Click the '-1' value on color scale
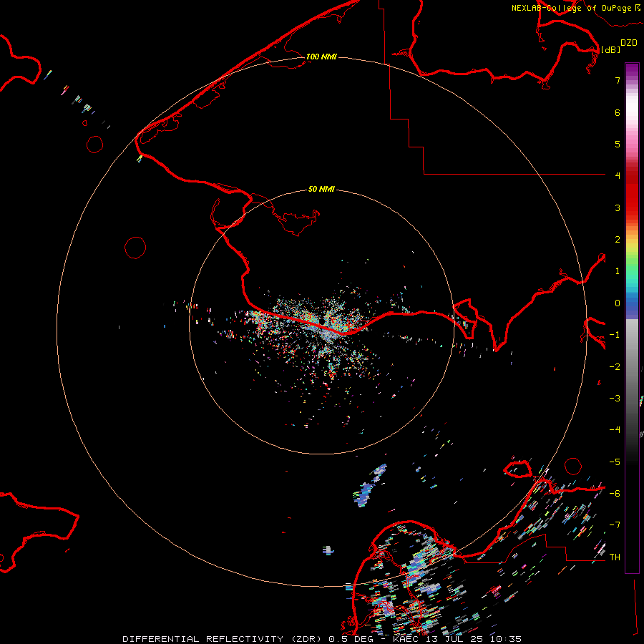Screen dimensions: 644x644 615,335
